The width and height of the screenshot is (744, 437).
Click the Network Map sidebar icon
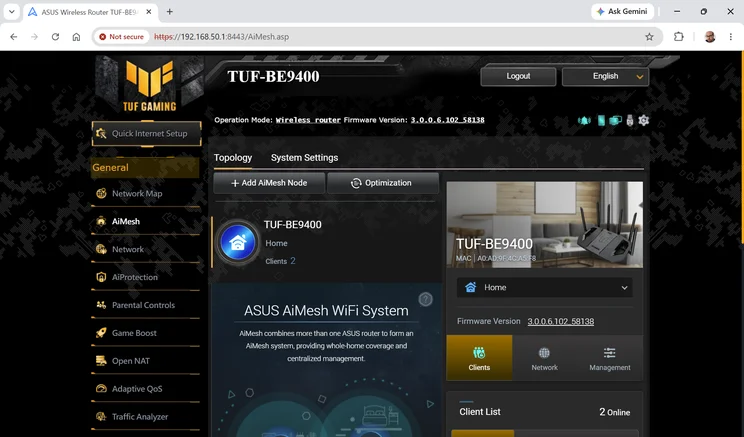click(x=101, y=193)
